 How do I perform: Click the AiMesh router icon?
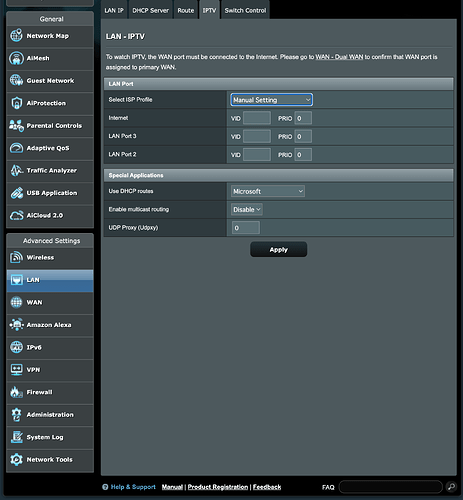16,58
